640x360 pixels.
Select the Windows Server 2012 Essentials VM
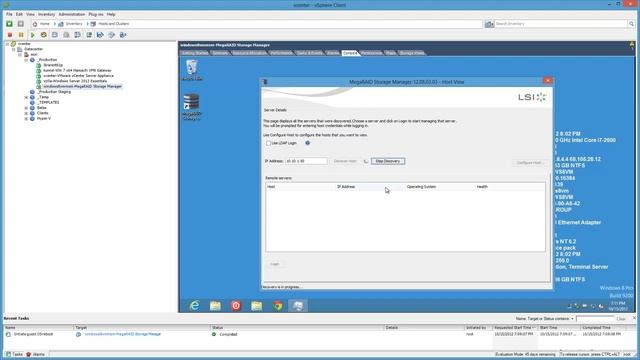coord(75,81)
